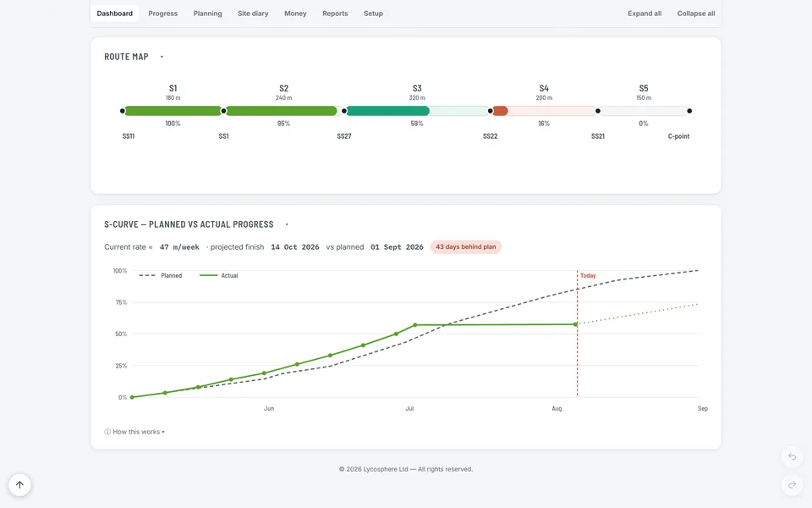Go to the Money tab
The height and width of the screenshot is (508, 812).
tap(295, 14)
